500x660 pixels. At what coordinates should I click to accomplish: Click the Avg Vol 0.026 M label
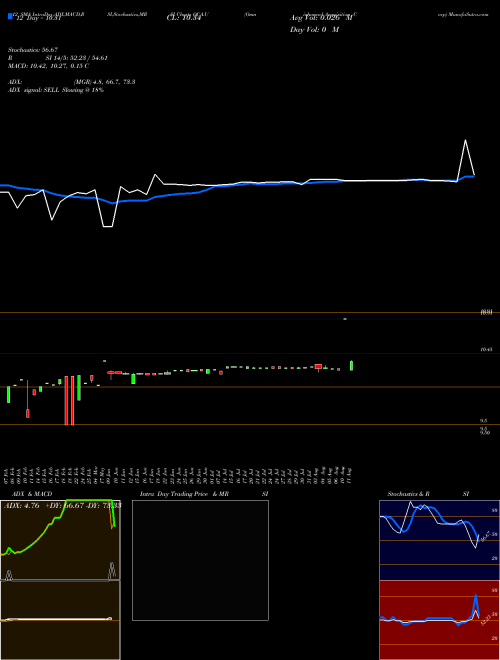(x=321, y=18)
